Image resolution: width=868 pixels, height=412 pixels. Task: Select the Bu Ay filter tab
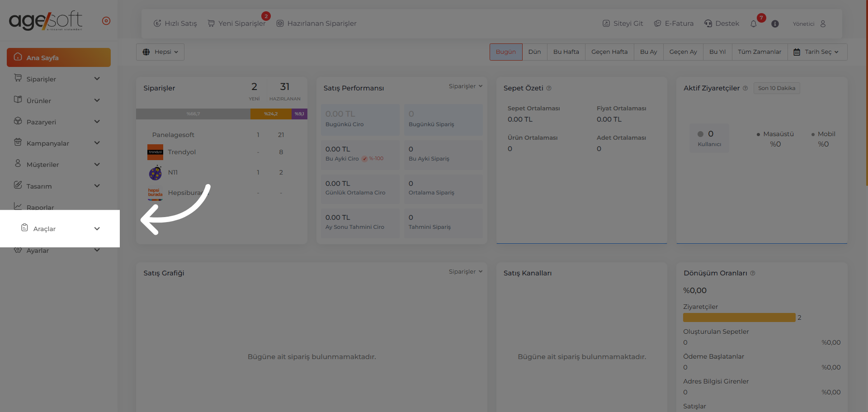(648, 52)
